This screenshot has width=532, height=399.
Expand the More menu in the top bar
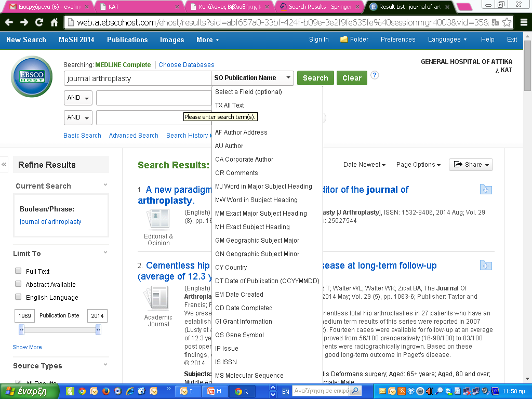click(x=207, y=39)
